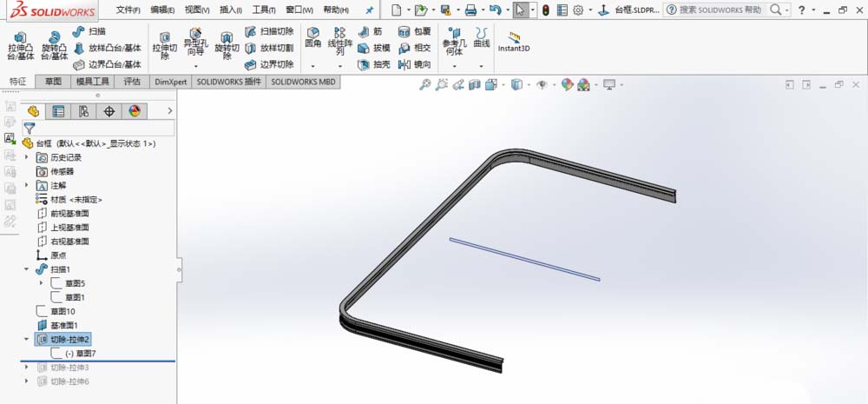Collapse the 扫描1 feature node
Screen dimensions: 868x404
27,269
